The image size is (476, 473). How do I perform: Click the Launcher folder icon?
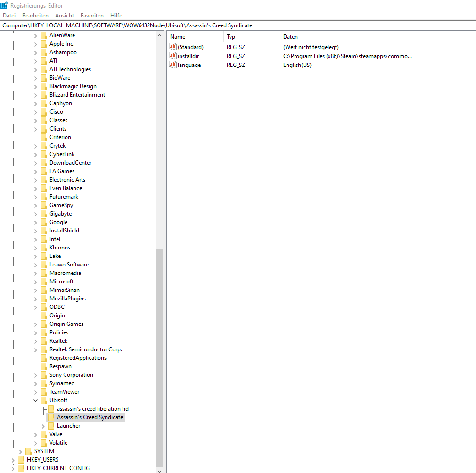click(x=51, y=426)
